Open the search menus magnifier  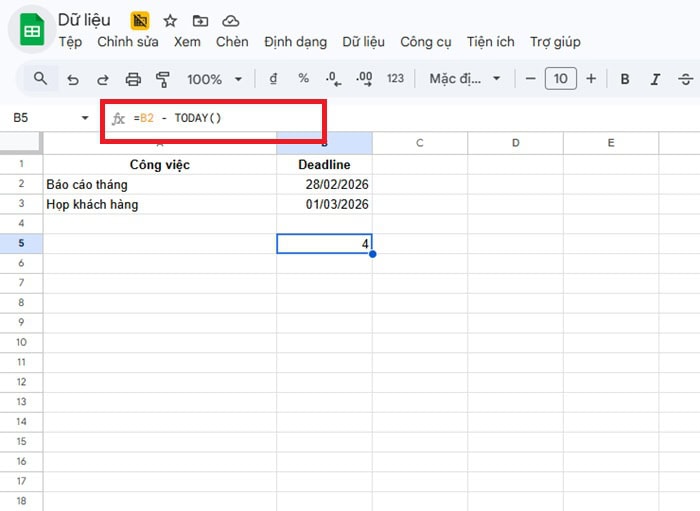40,78
